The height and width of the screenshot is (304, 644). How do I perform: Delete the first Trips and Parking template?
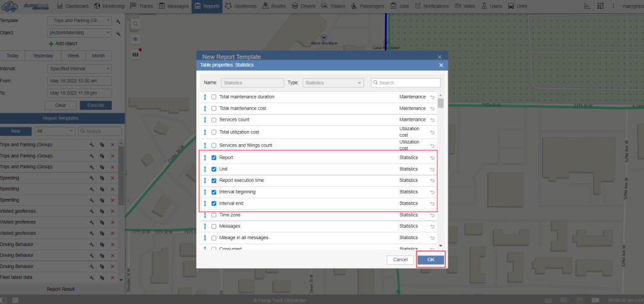click(x=113, y=145)
